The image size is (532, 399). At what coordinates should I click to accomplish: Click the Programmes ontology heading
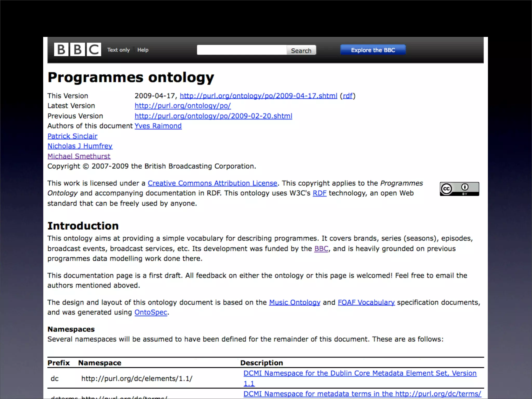tap(131, 77)
